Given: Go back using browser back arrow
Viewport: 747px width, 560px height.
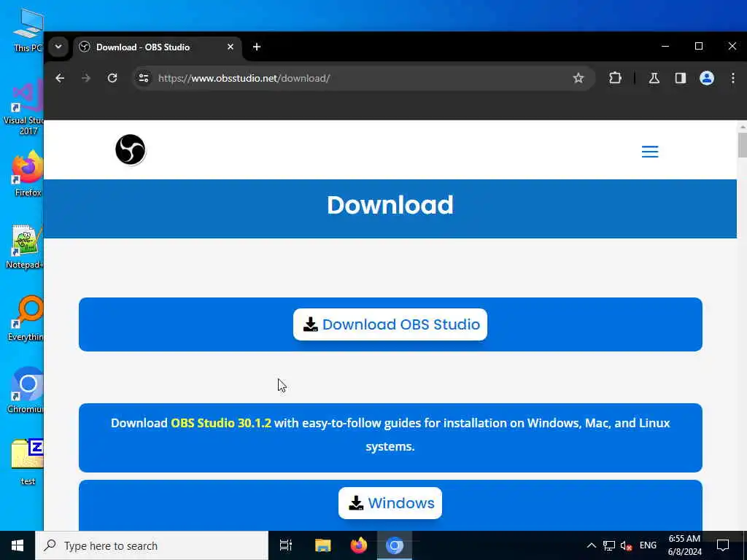Looking at the screenshot, I should click(x=60, y=78).
